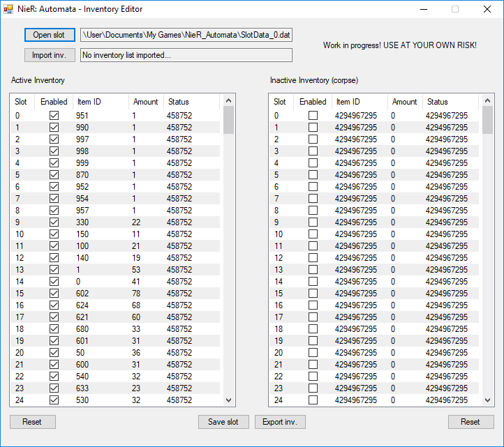Image resolution: width=504 pixels, height=447 pixels.
Task: Select Amount cell 53 in active slot 13
Action: coord(136,270)
